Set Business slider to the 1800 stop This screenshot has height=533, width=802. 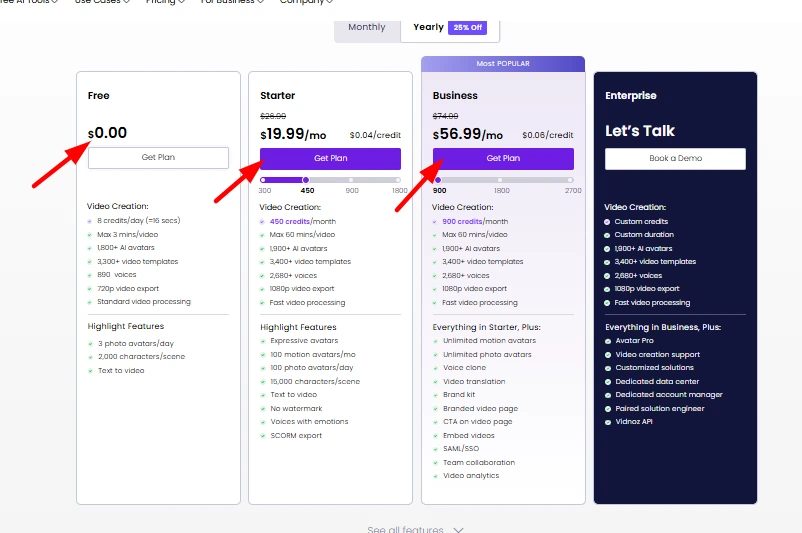point(500,180)
